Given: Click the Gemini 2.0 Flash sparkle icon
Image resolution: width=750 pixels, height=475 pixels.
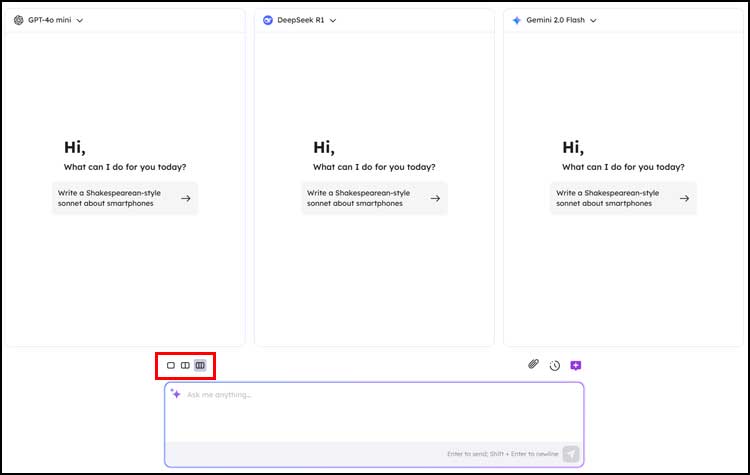Looking at the screenshot, I should 517,20.
